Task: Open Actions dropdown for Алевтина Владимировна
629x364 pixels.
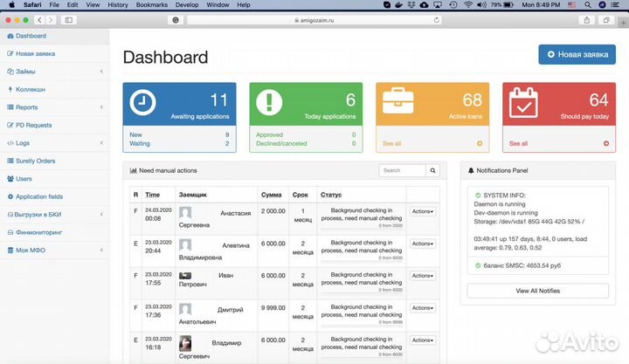Action: point(423,244)
